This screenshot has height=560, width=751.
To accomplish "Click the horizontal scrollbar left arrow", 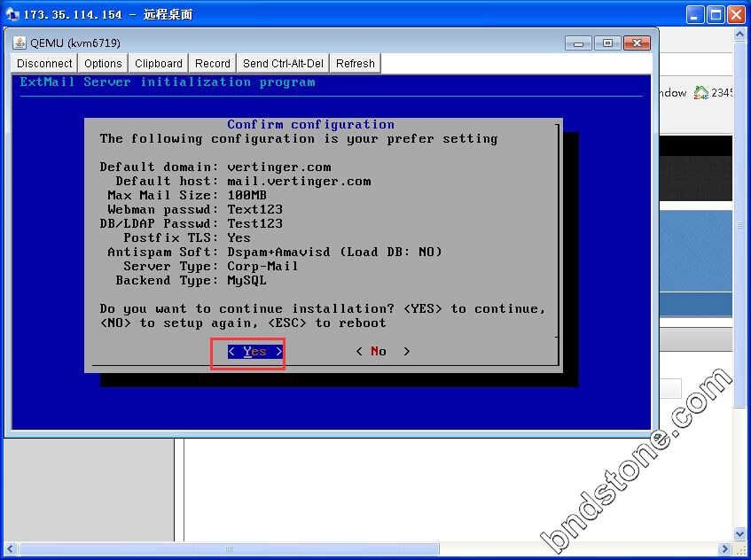I will 11,548.
